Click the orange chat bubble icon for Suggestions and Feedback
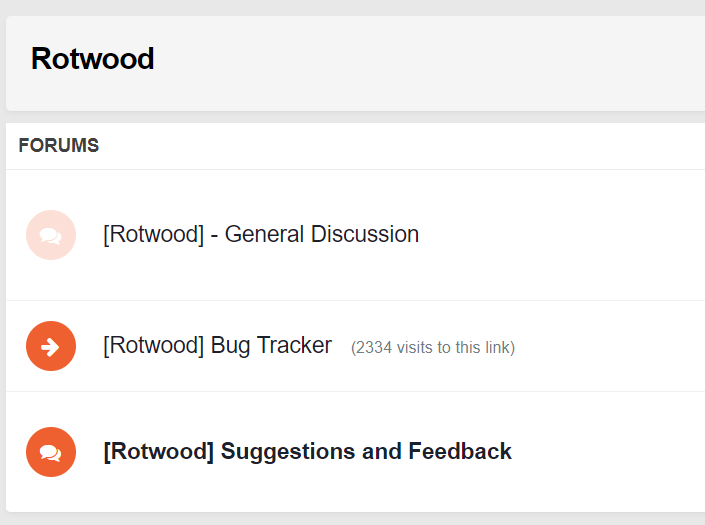705x525 pixels. 51,452
